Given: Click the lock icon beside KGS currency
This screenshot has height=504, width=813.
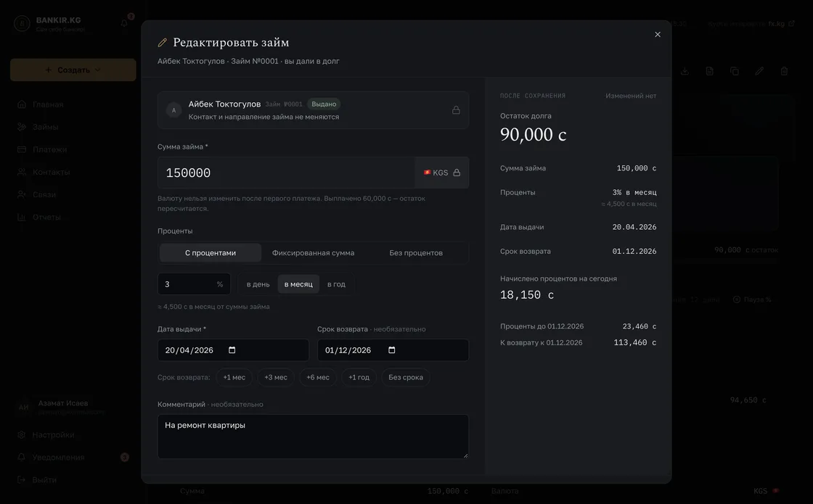Looking at the screenshot, I should tap(457, 173).
